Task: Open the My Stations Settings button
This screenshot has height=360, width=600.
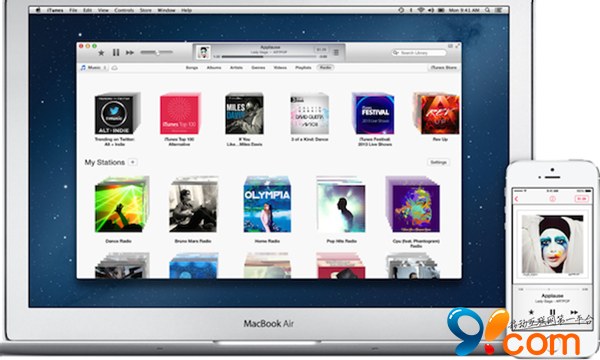Action: point(439,162)
